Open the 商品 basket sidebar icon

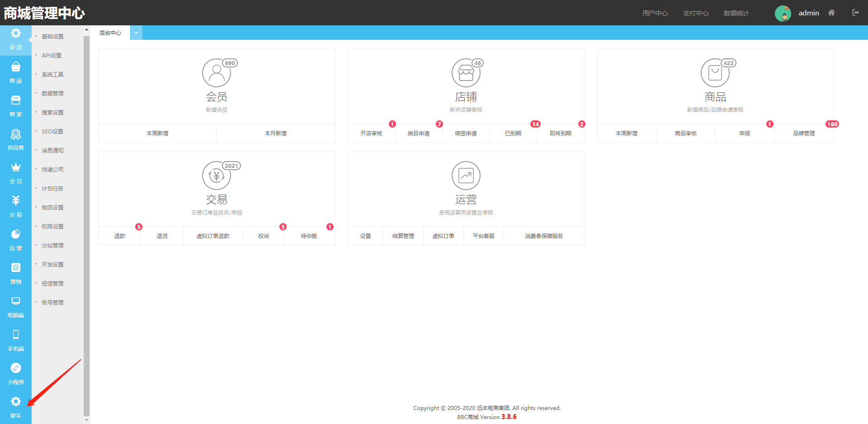pos(16,67)
